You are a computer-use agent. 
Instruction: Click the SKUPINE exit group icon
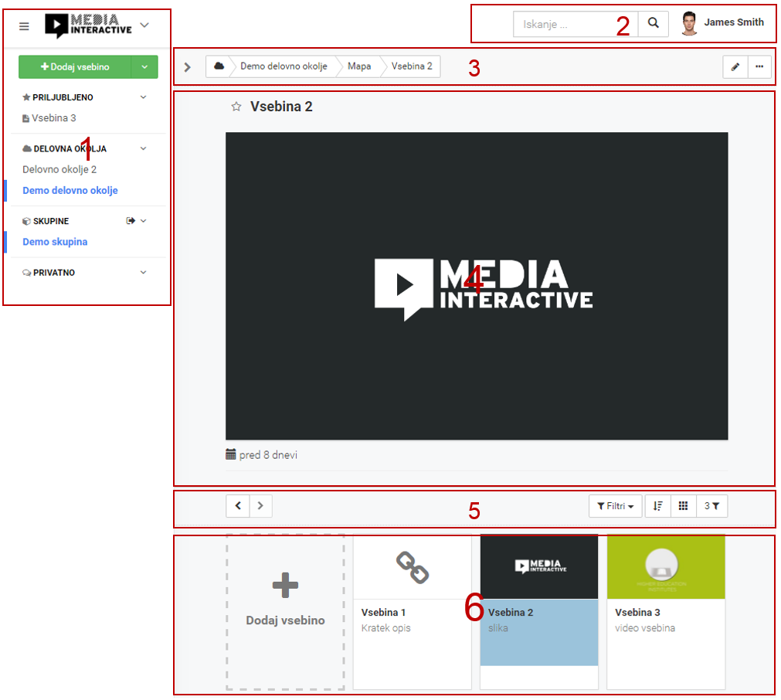[x=131, y=221]
